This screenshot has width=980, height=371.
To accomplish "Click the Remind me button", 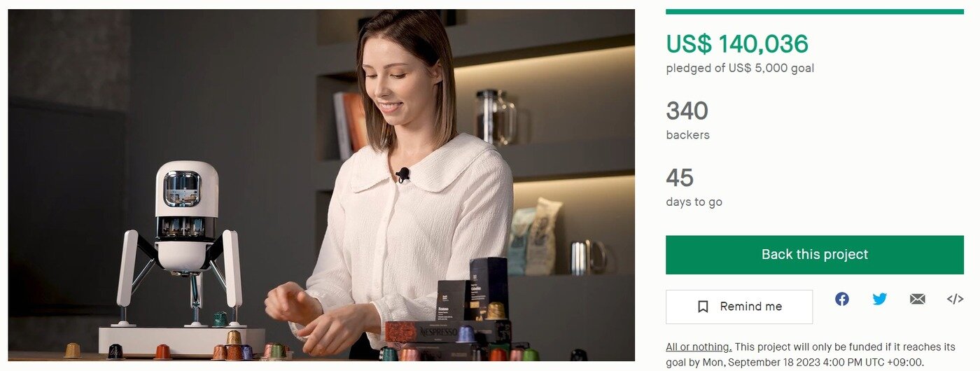I will tap(739, 307).
